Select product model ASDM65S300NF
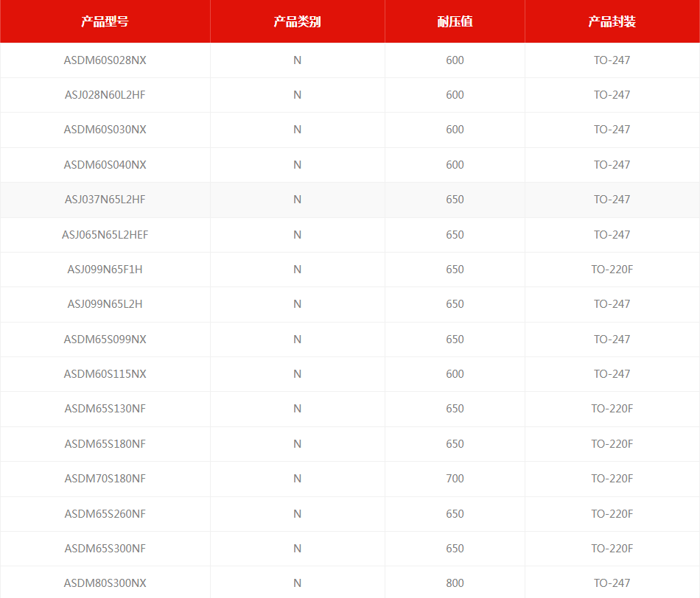Image resolution: width=700 pixels, height=598 pixels. [105, 549]
